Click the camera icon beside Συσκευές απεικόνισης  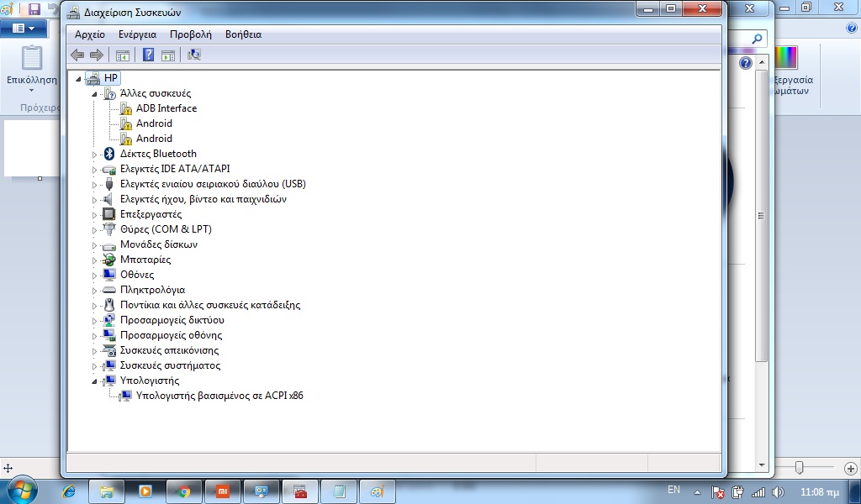(x=109, y=350)
